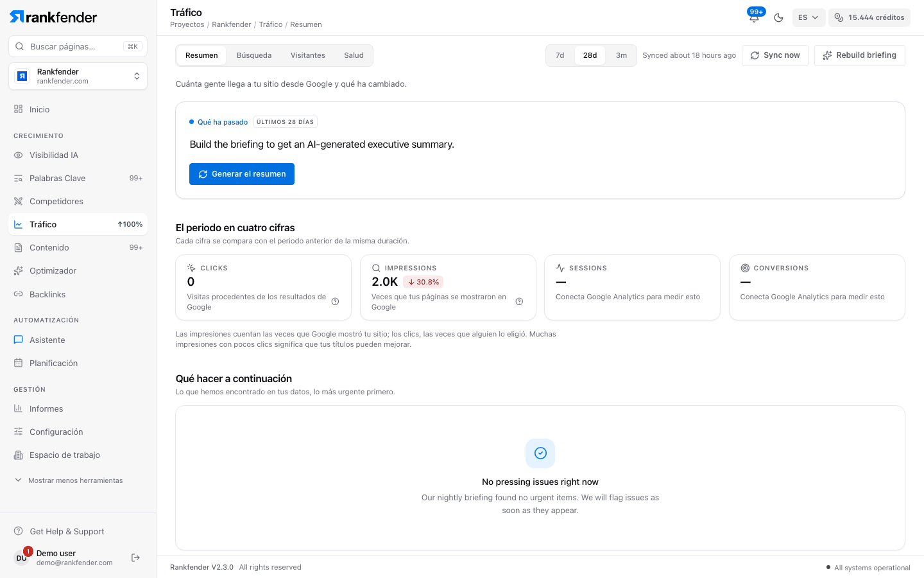Open Contenido section
Screen dimensions: 924x578
click(78, 248)
